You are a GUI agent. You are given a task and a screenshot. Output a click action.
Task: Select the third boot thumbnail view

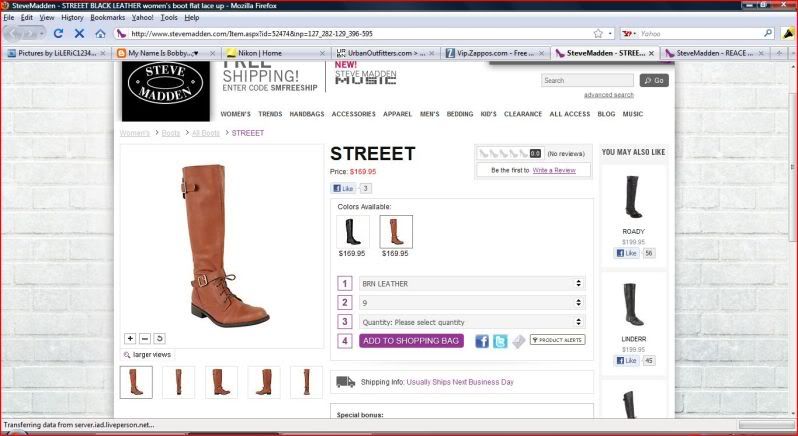(x=221, y=382)
